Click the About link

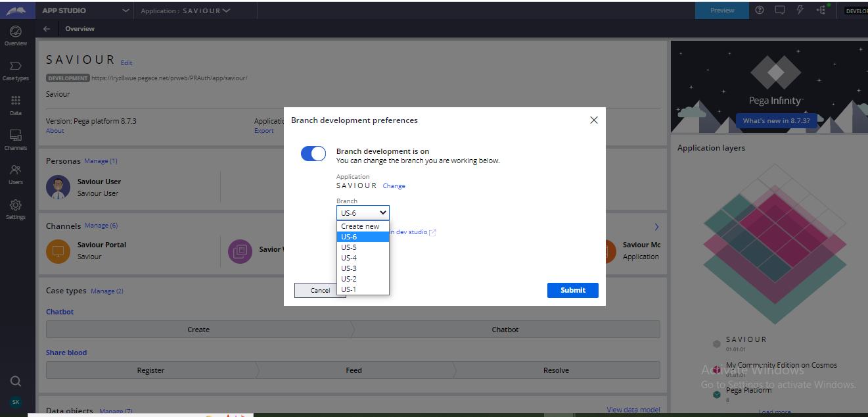(55, 131)
